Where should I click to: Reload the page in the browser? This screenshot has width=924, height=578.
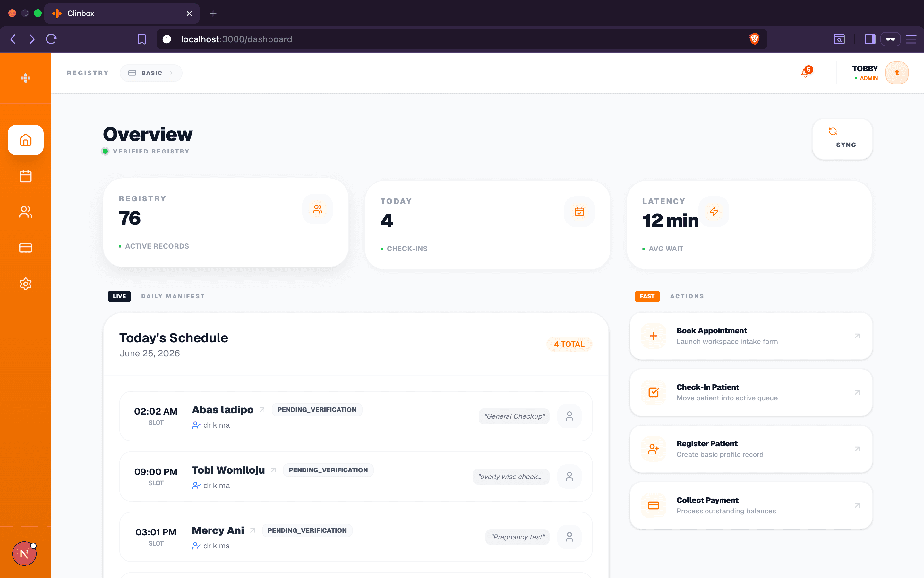[x=51, y=39]
